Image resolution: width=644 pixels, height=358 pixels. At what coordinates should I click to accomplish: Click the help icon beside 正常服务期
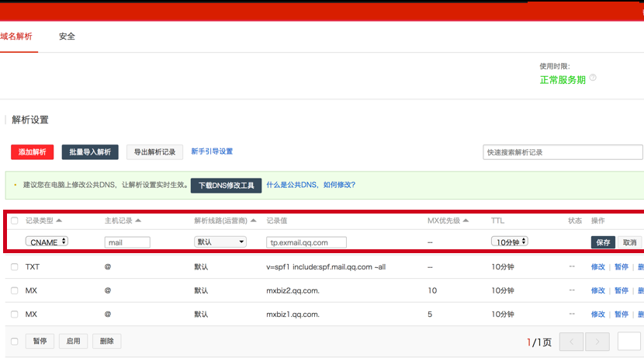pyautogui.click(x=593, y=78)
